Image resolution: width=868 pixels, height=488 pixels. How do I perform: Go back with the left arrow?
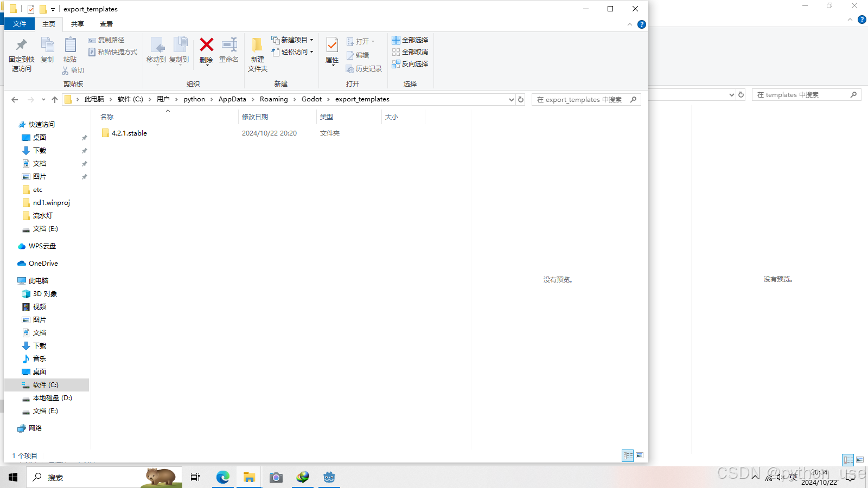[15, 100]
